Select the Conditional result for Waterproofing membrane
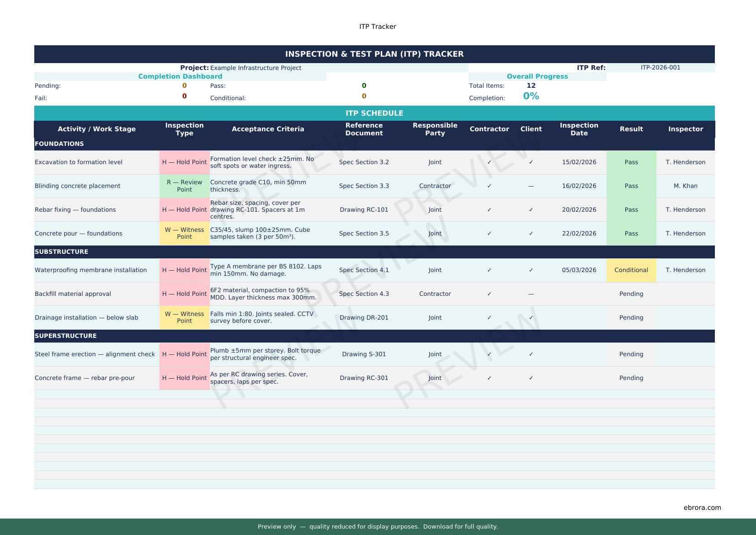 click(x=631, y=270)
